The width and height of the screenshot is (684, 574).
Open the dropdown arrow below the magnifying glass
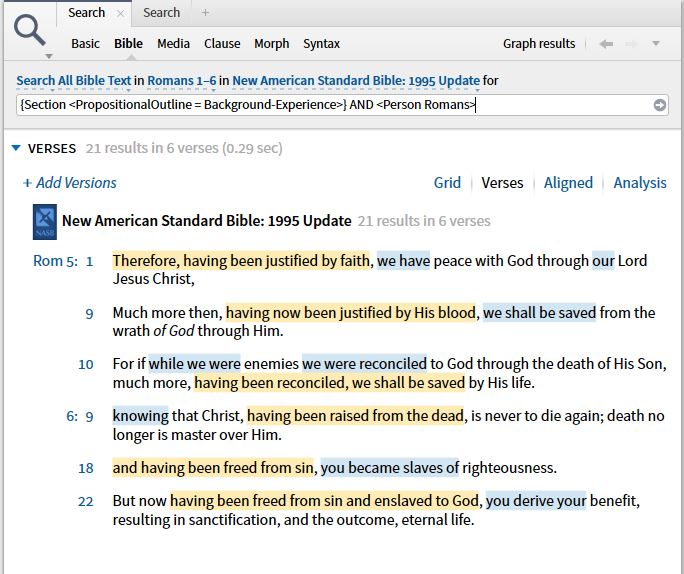49,56
